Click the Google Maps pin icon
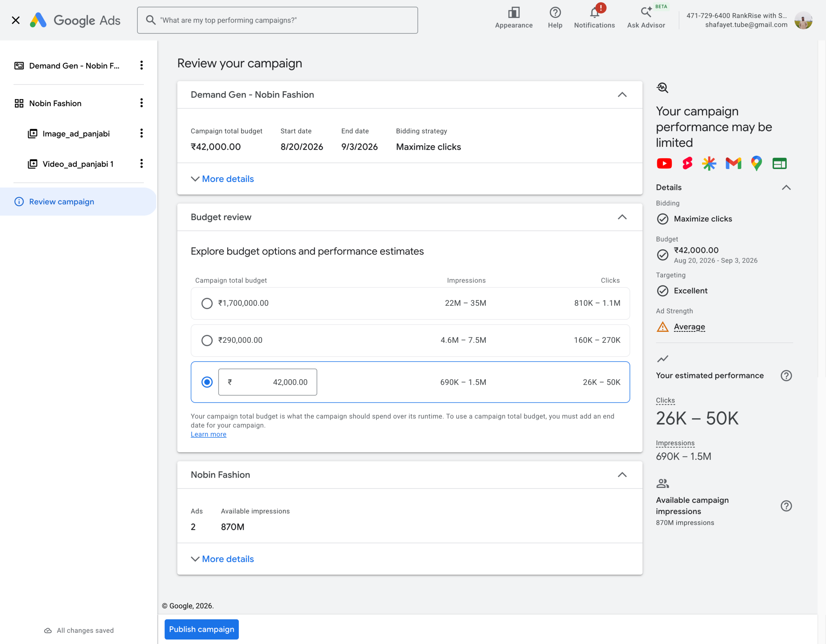The height and width of the screenshot is (644, 826). click(756, 163)
